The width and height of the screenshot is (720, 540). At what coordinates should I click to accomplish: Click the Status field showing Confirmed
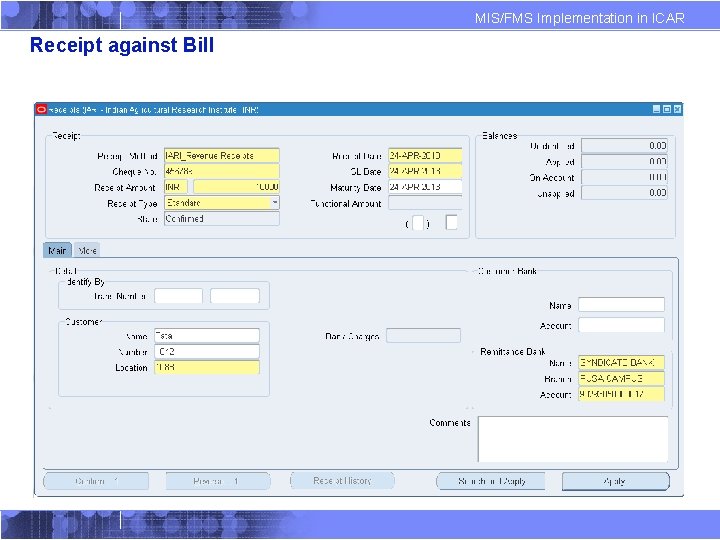[x=221, y=219]
